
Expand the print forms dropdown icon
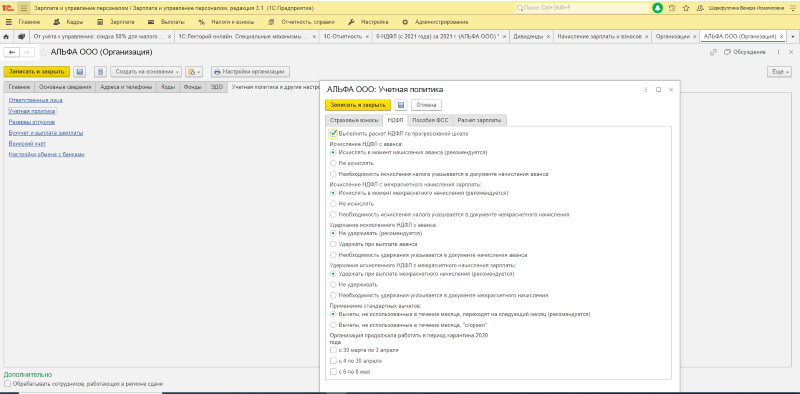click(x=194, y=72)
